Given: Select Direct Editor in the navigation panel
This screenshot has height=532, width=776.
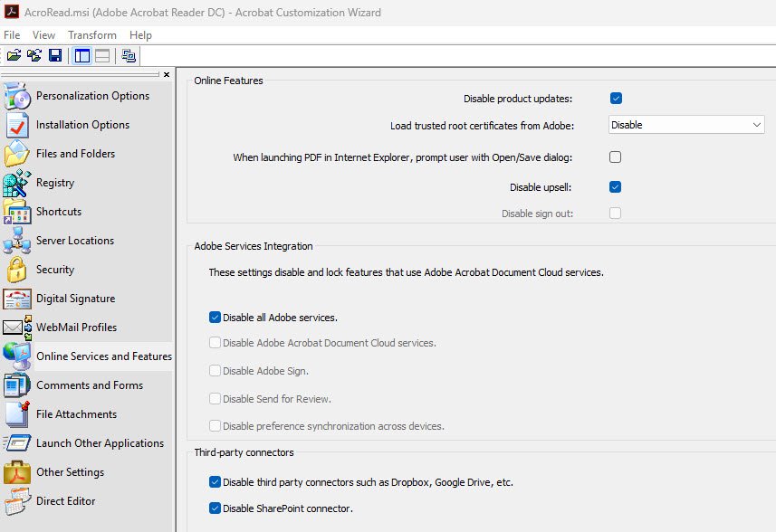Looking at the screenshot, I should point(65,501).
